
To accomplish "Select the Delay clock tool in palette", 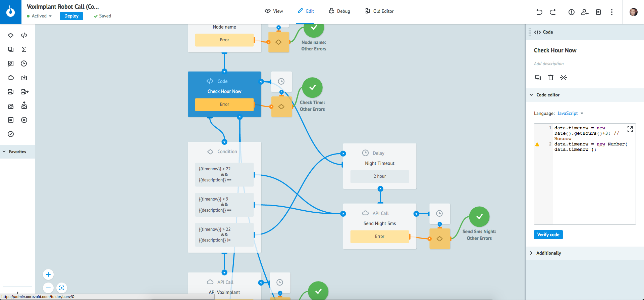I will click(x=24, y=63).
